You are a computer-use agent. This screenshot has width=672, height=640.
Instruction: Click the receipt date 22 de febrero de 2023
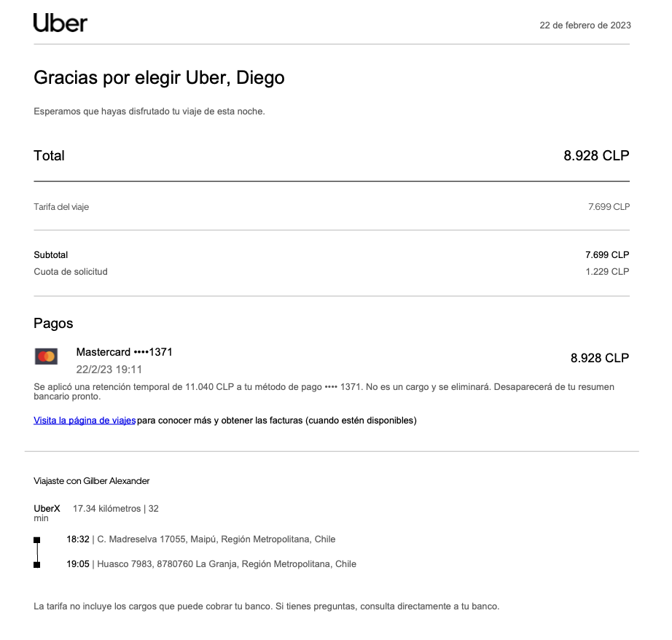coord(585,25)
